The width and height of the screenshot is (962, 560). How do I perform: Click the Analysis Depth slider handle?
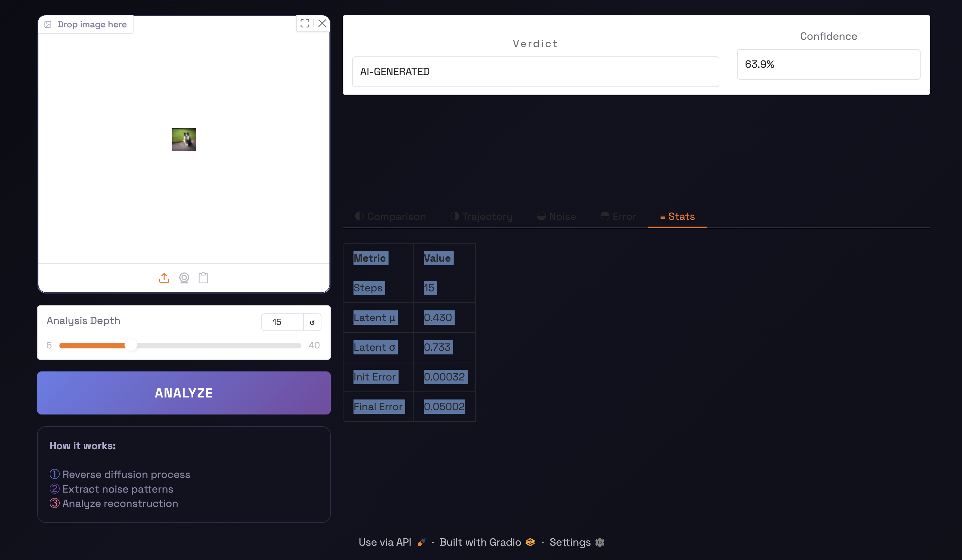131,345
